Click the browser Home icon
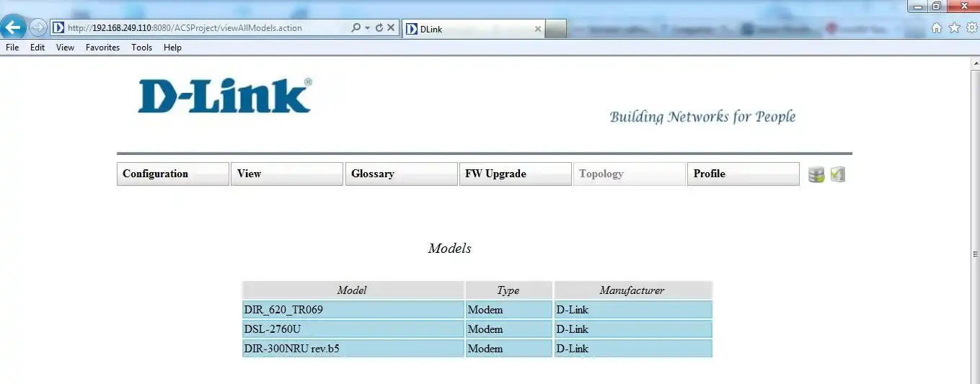This screenshot has width=980, height=384. [x=937, y=28]
